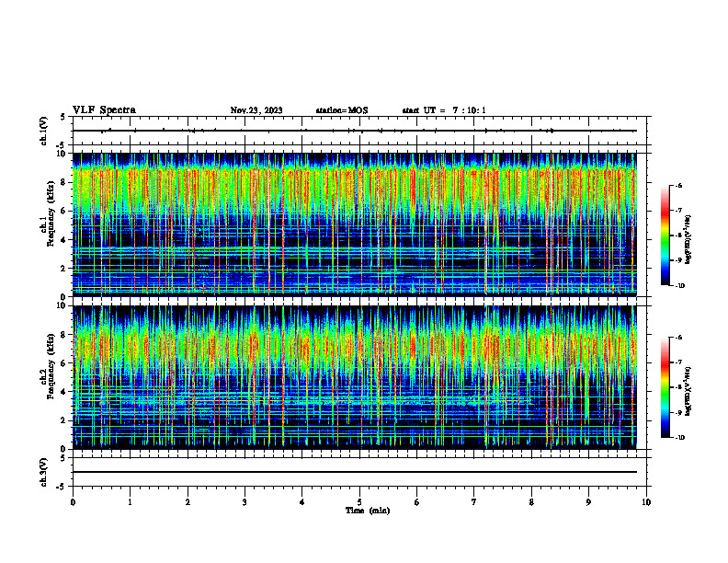Select the date text "Nov.23, 2023"
This screenshot has width=728, height=563.
point(256,110)
